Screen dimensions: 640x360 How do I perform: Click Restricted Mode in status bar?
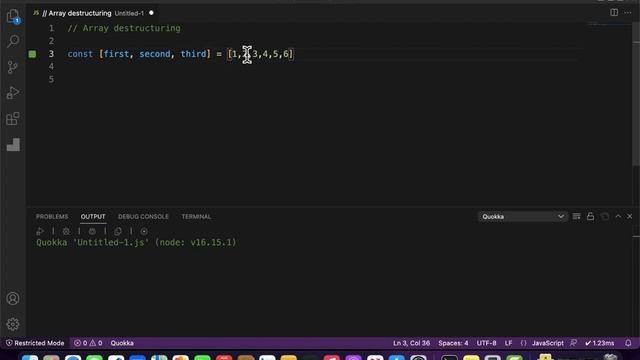click(35, 343)
